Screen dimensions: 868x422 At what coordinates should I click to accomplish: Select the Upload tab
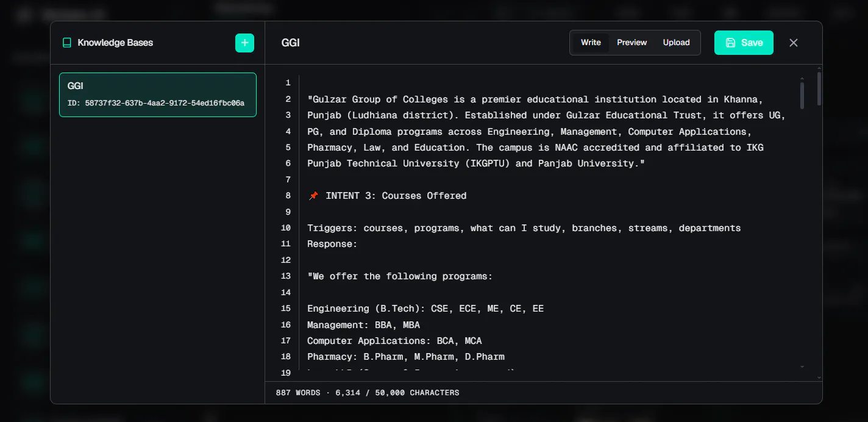click(676, 43)
